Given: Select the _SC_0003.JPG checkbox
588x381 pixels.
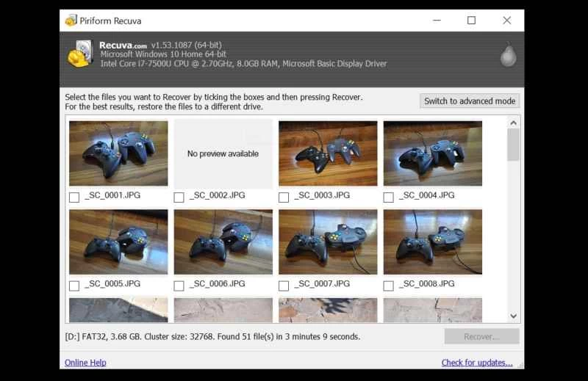Looking at the screenshot, I should 284,197.
